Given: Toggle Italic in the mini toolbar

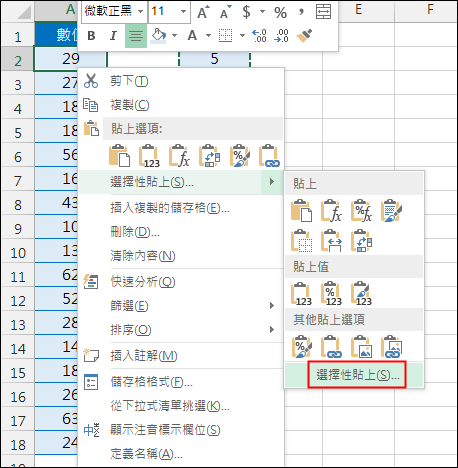Looking at the screenshot, I should click(113, 36).
